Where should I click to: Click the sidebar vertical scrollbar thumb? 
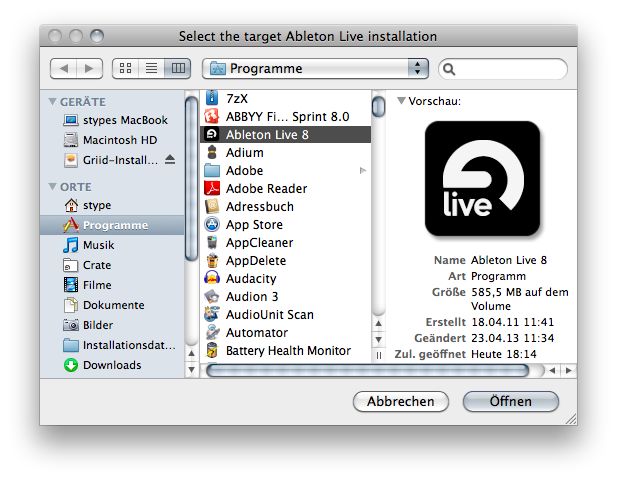click(x=191, y=179)
